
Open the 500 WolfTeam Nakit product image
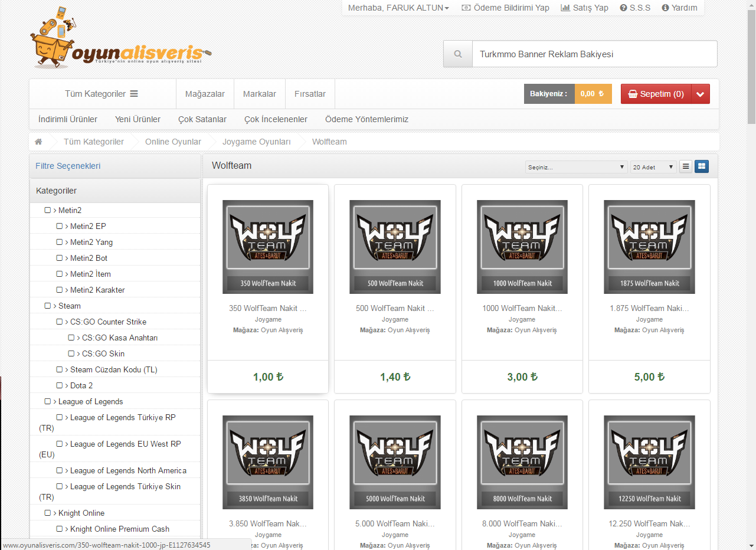[395, 247]
